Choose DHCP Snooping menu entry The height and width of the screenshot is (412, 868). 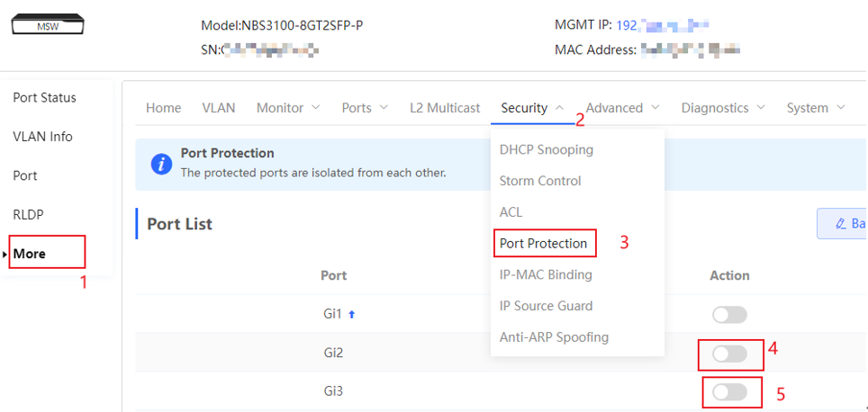(546, 149)
